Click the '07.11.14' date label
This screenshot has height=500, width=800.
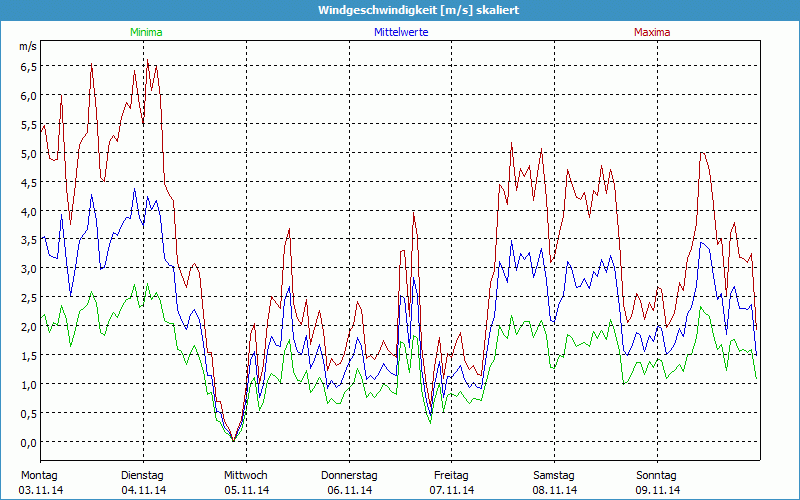[452, 490]
